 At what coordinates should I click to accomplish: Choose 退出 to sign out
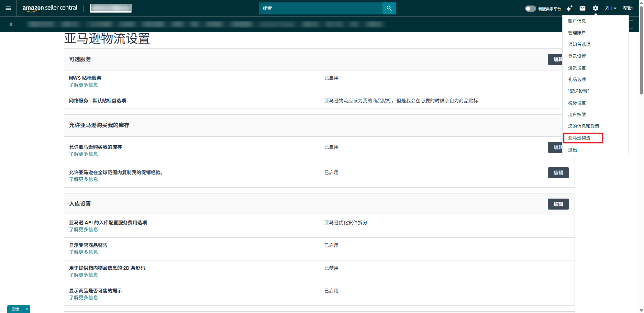573,150
